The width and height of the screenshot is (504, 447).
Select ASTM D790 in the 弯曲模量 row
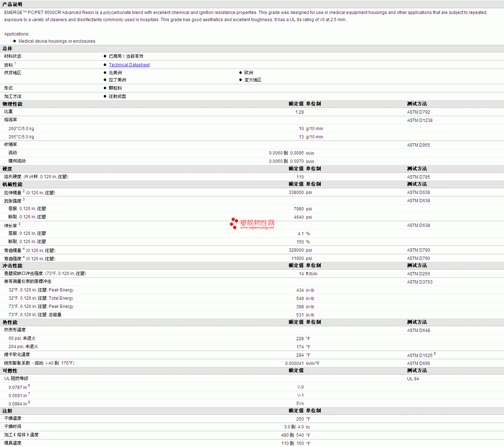click(418, 250)
